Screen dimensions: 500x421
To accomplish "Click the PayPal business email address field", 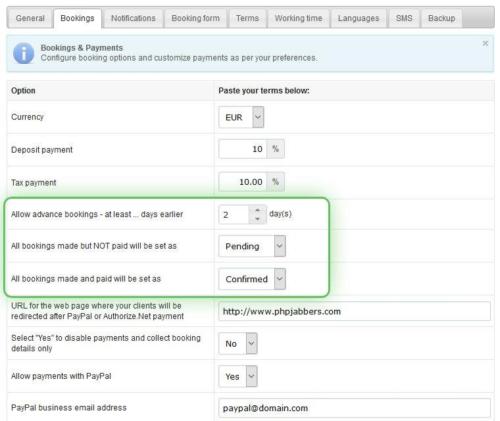I will 354,408.
